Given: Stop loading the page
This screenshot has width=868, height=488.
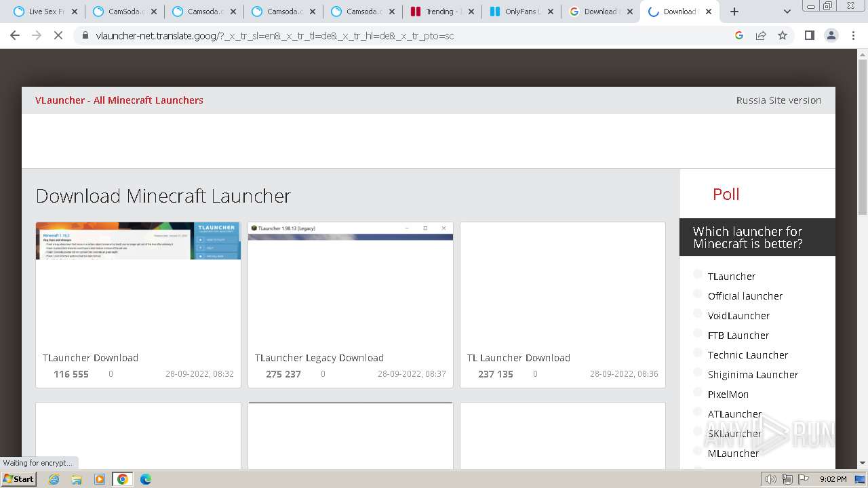Looking at the screenshot, I should [x=58, y=35].
